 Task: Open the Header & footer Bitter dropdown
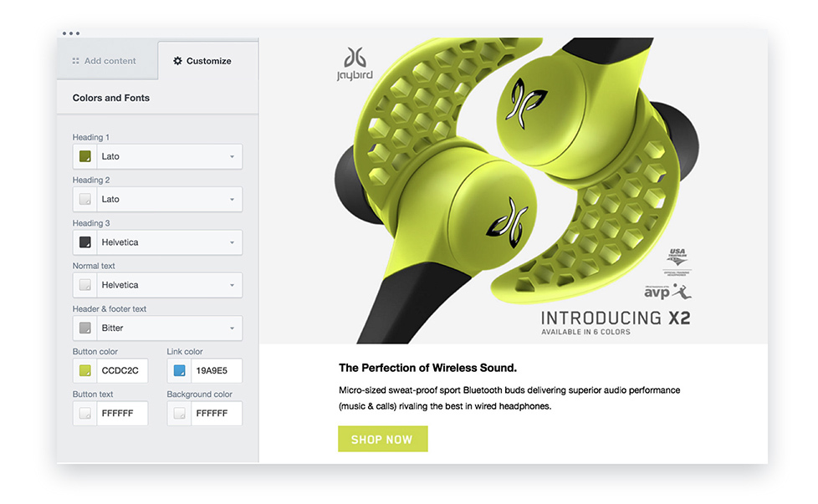pyautogui.click(x=170, y=328)
